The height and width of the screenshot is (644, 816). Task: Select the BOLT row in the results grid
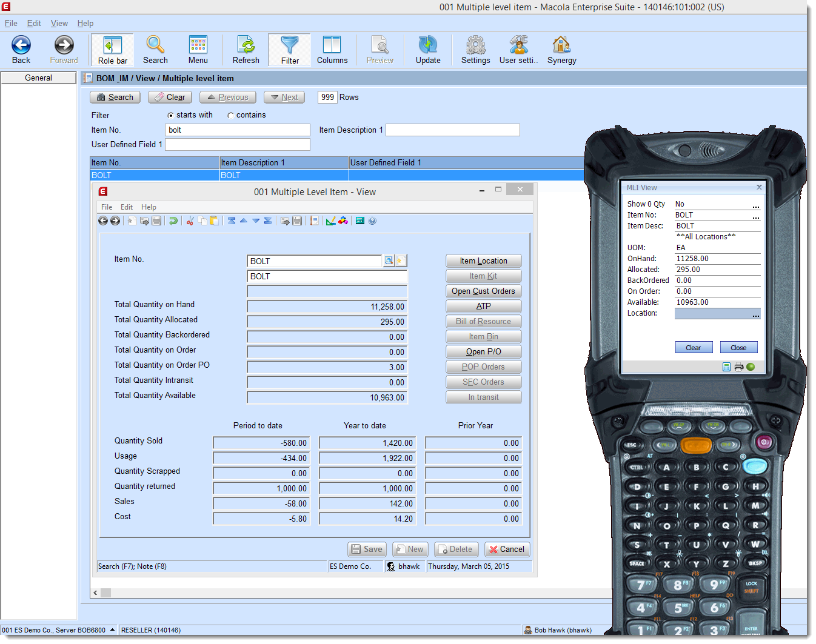point(337,175)
